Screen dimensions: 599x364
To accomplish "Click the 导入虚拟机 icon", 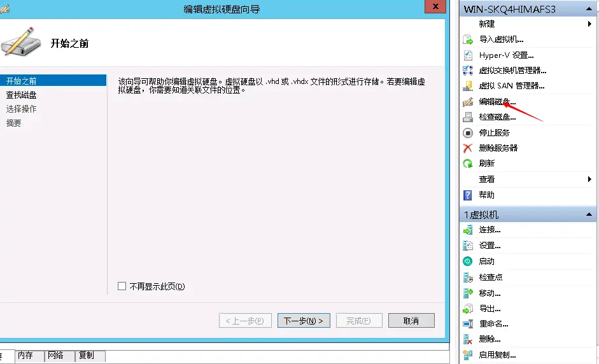I will tap(468, 39).
